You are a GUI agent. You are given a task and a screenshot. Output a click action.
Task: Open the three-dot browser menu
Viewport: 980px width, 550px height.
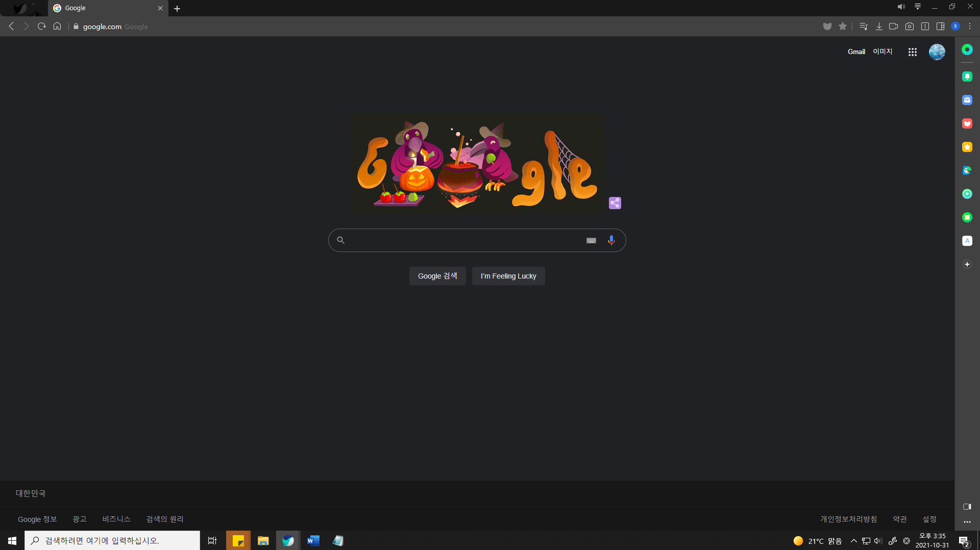pos(970,27)
